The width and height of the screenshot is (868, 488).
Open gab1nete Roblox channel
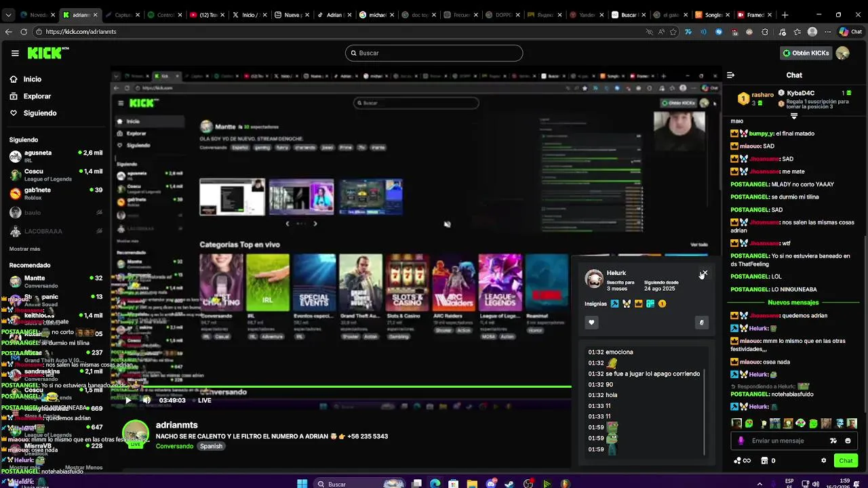pos(56,193)
